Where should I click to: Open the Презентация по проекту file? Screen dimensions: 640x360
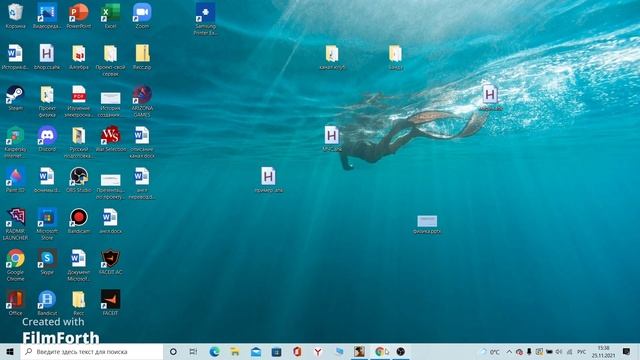[110, 186]
